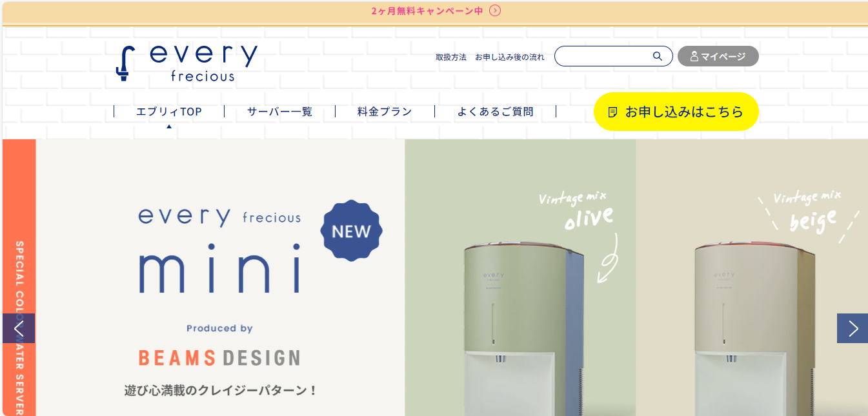The image size is (868, 416).
Task: Click the circled arrow in campaign banner
Action: (x=495, y=10)
